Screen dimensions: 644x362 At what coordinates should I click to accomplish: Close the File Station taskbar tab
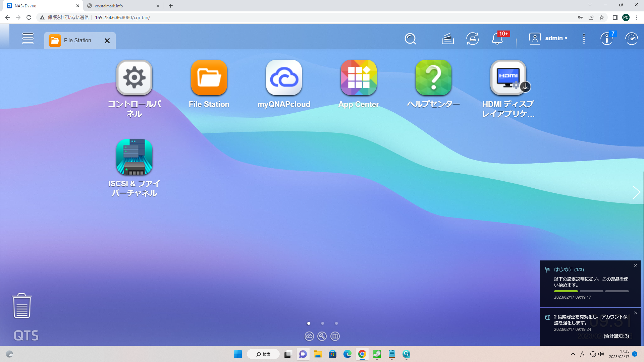tap(107, 41)
